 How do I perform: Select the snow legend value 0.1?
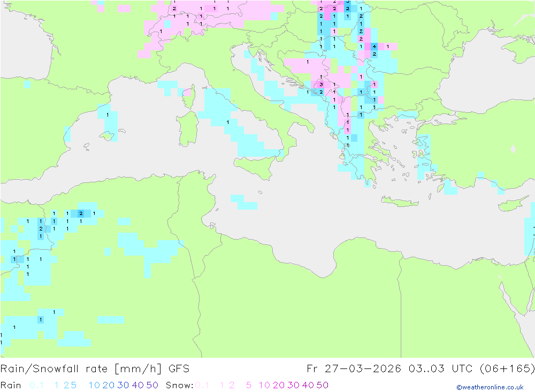202,385
